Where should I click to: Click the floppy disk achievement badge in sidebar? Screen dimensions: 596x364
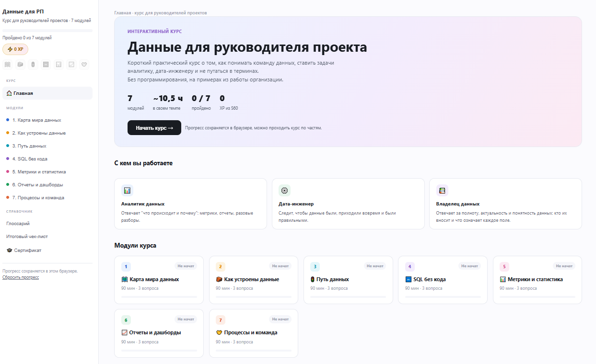46,64
